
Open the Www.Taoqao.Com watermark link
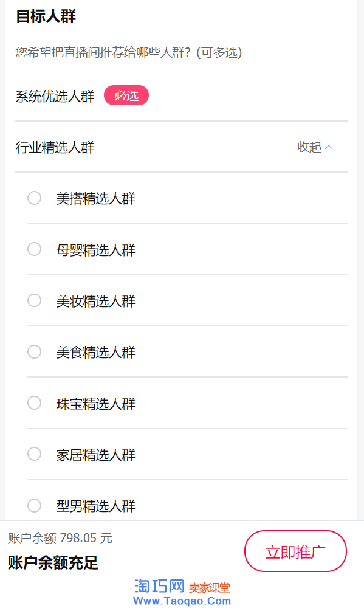pos(182,601)
